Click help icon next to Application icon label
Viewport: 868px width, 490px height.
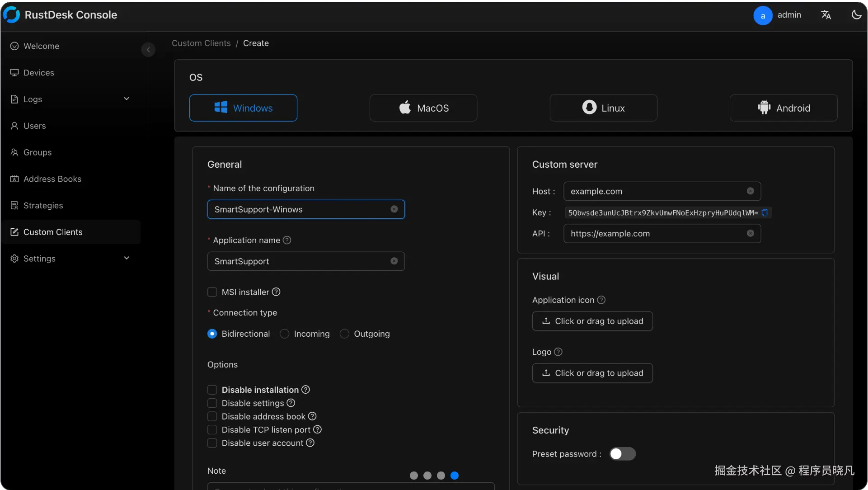[x=601, y=300]
